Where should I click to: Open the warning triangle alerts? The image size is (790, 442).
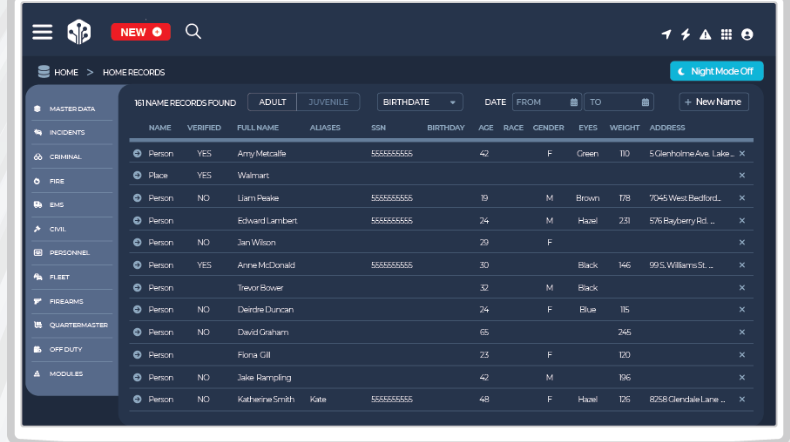[x=705, y=34]
